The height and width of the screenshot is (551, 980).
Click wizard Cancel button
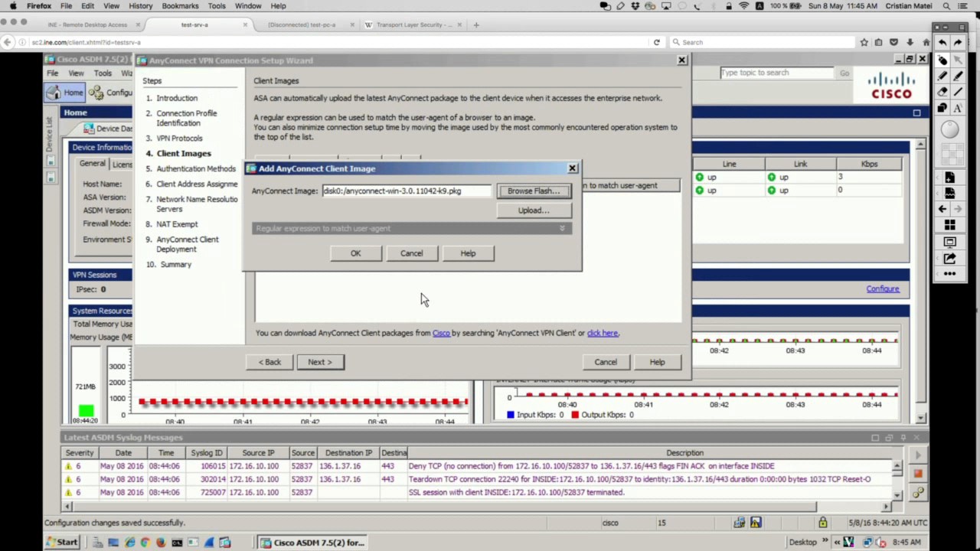605,362
